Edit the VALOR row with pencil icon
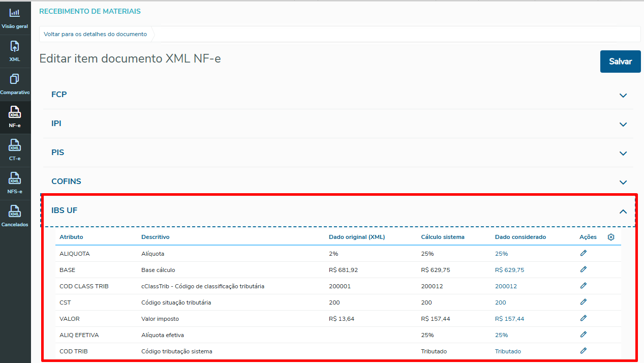 [584, 318]
